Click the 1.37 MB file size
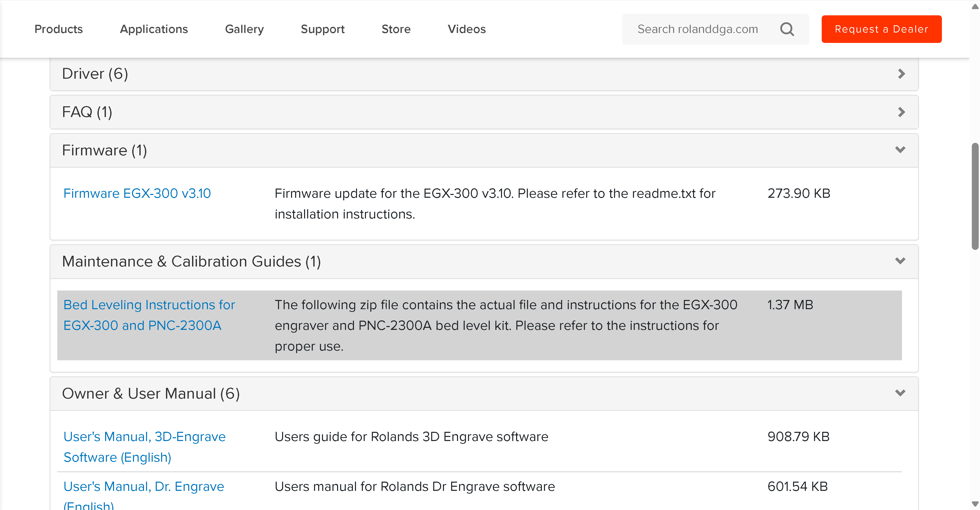Screen dimensions: 980x510 coord(790,305)
